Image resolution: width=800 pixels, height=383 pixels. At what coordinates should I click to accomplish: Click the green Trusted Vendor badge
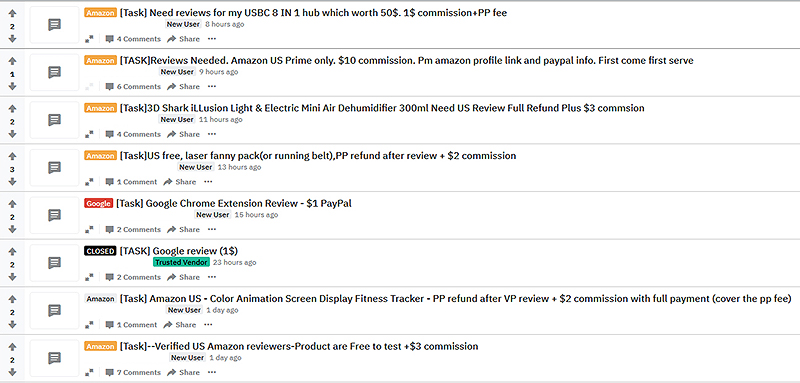coord(181,262)
